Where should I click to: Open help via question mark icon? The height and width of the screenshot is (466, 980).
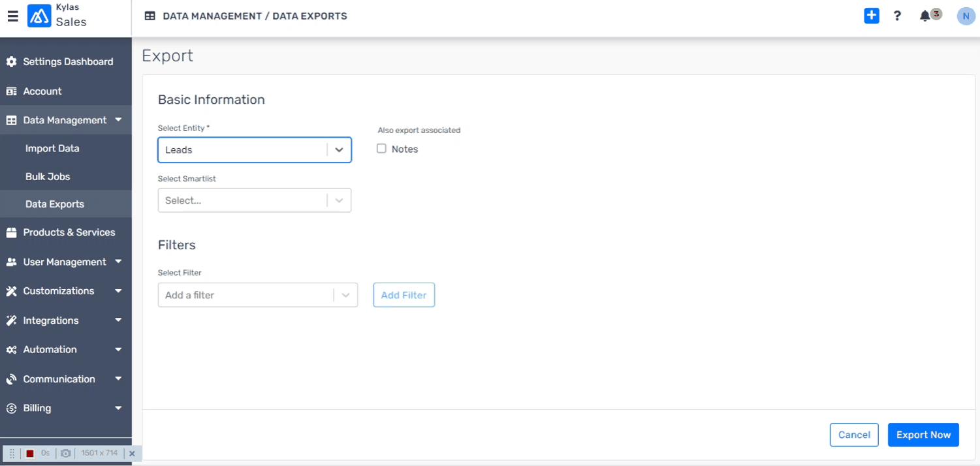pos(897,16)
